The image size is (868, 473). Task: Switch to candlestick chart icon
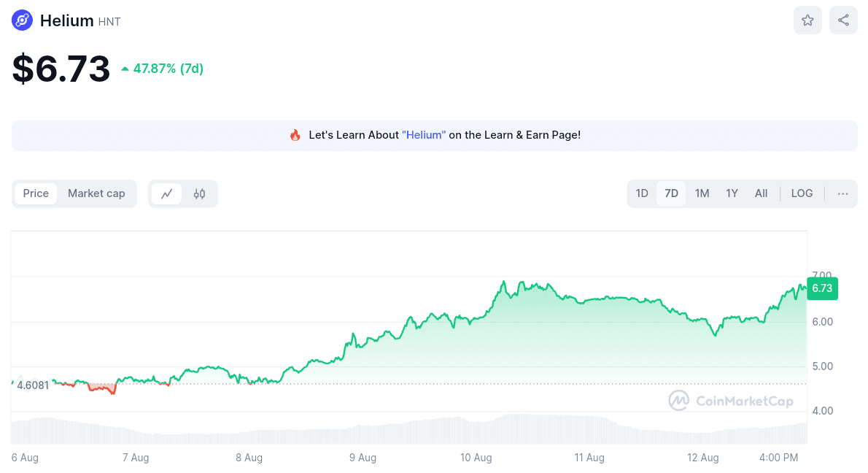pos(198,193)
